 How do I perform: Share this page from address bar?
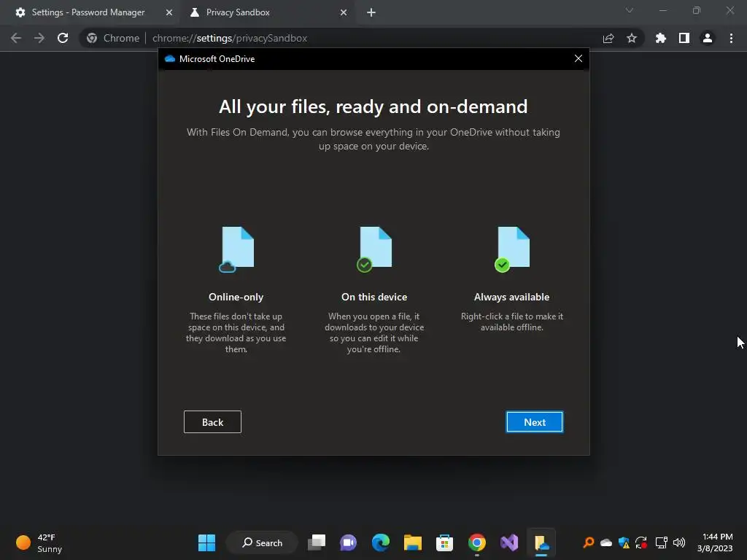[x=608, y=38]
